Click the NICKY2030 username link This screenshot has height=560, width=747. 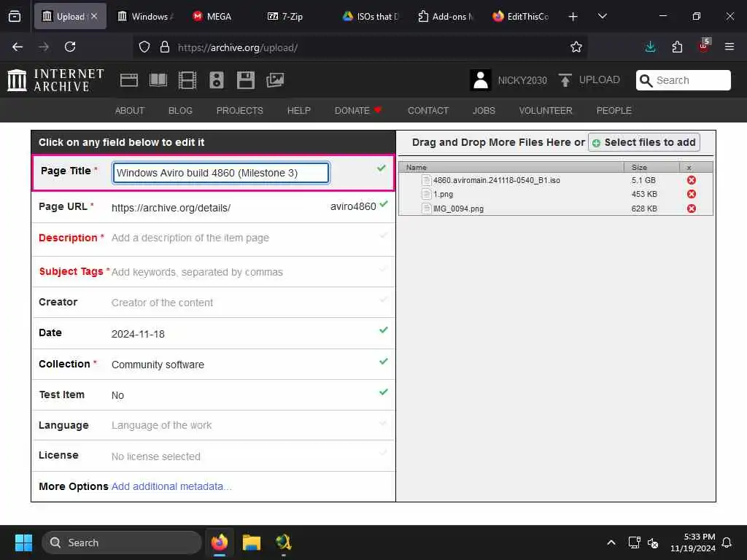point(522,80)
